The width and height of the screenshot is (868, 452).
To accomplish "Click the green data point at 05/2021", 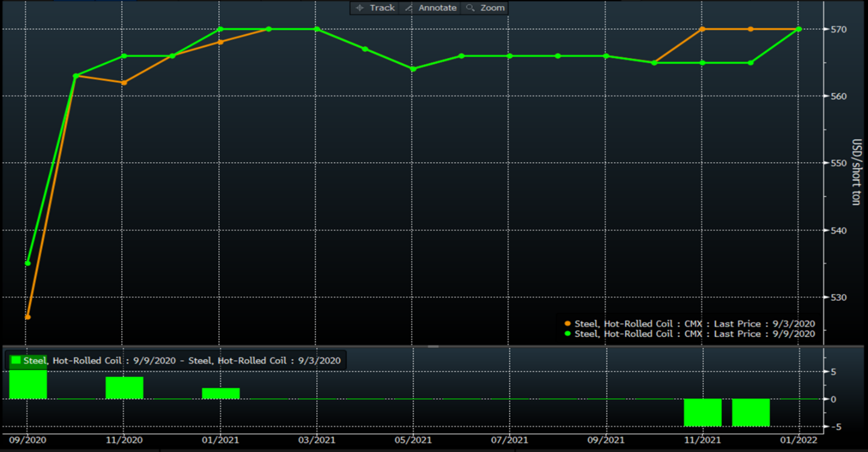I will click(414, 69).
